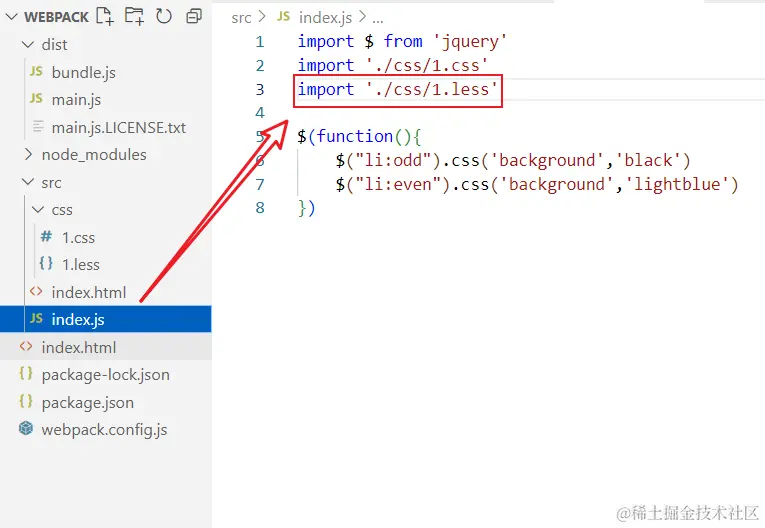Click line number 1 in the gutter
Screen dimensions: 765x528
260,41
